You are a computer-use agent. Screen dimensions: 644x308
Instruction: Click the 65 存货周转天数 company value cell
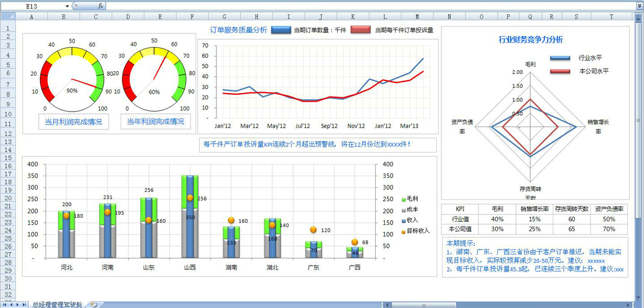(x=571, y=229)
